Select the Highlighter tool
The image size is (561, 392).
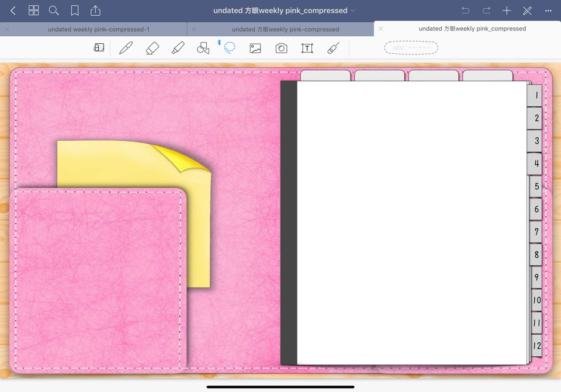pos(178,47)
